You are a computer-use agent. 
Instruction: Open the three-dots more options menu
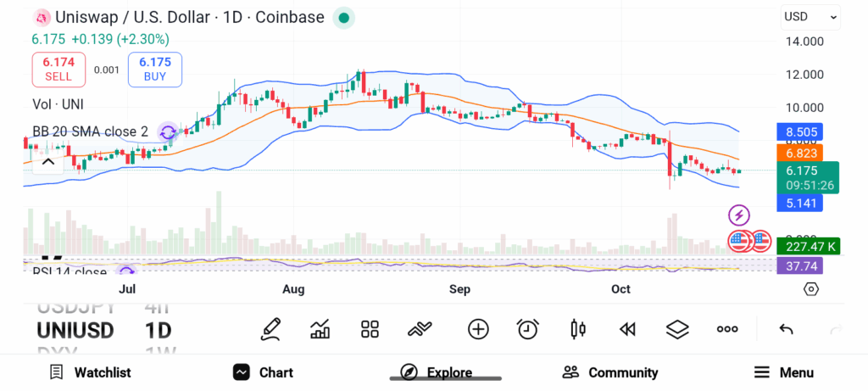point(727,329)
